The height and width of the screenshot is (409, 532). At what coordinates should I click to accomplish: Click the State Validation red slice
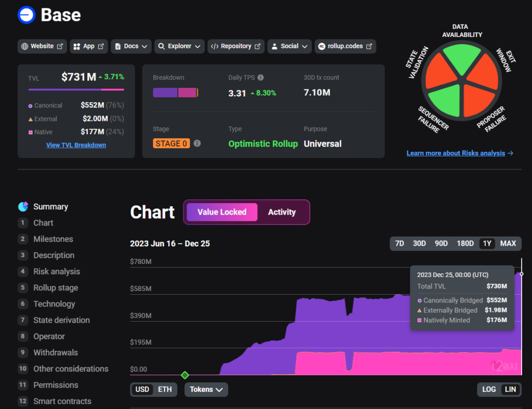coord(441,72)
